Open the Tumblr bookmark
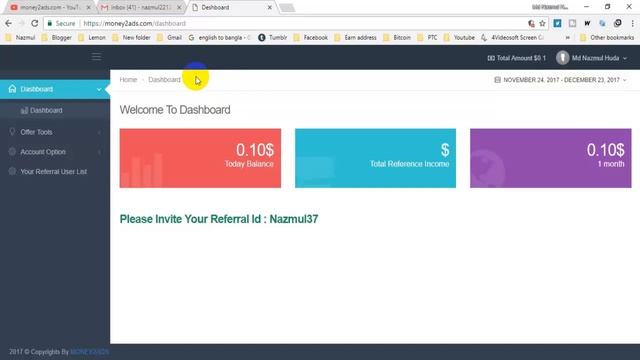Viewport: 640px width, 360px height. point(273,38)
